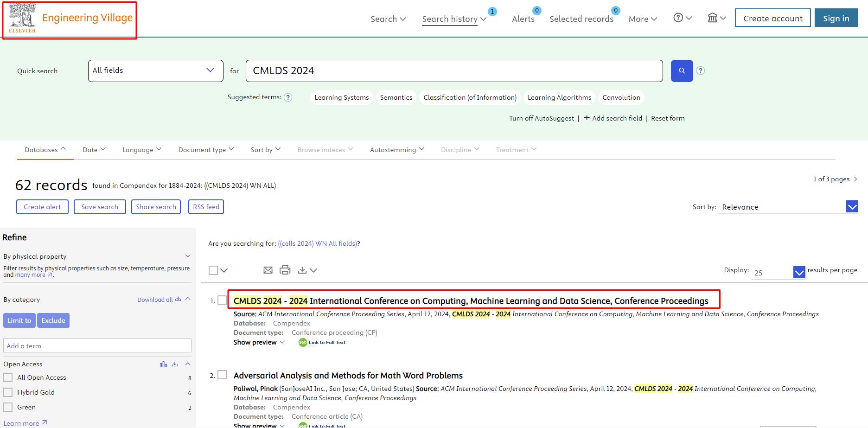Tick Green open access filter
This screenshot has width=868, height=428.
point(8,407)
